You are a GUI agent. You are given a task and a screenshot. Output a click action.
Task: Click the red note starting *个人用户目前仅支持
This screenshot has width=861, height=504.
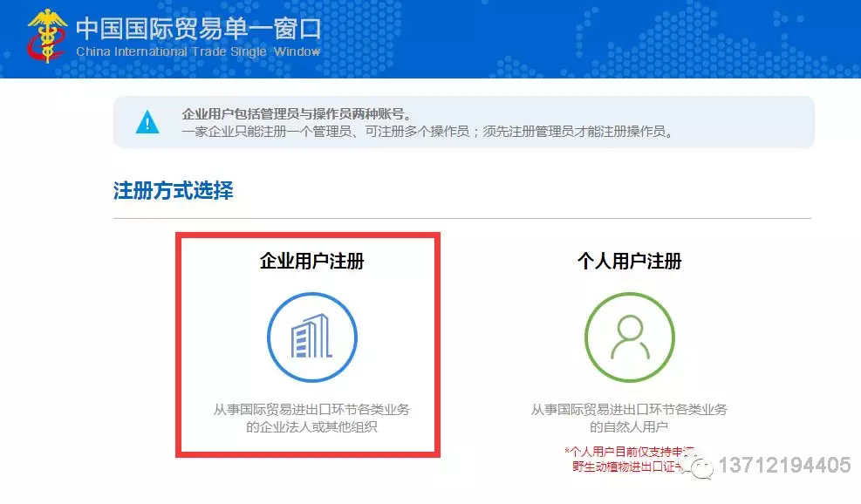(x=631, y=459)
